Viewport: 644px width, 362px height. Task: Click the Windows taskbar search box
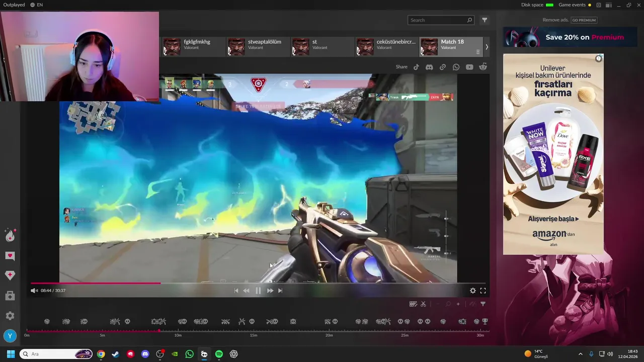click(56, 354)
